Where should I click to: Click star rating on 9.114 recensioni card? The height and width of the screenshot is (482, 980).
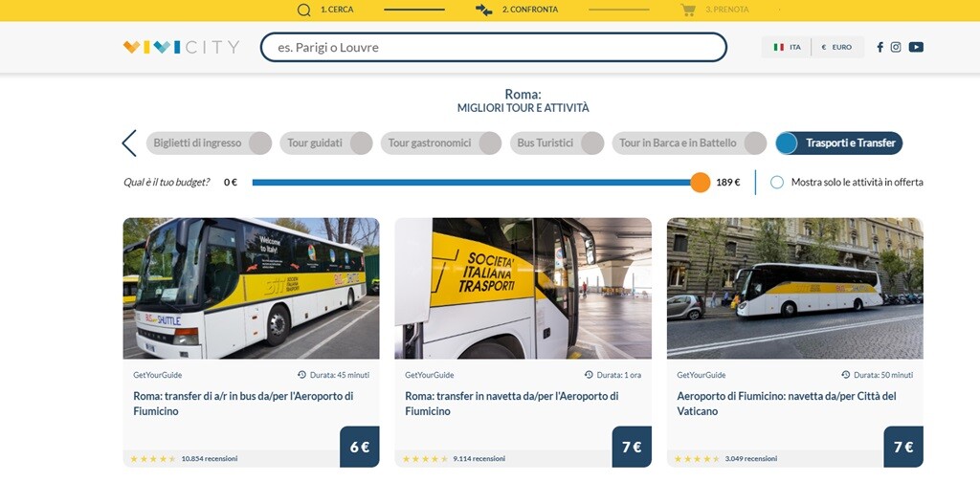(x=425, y=459)
